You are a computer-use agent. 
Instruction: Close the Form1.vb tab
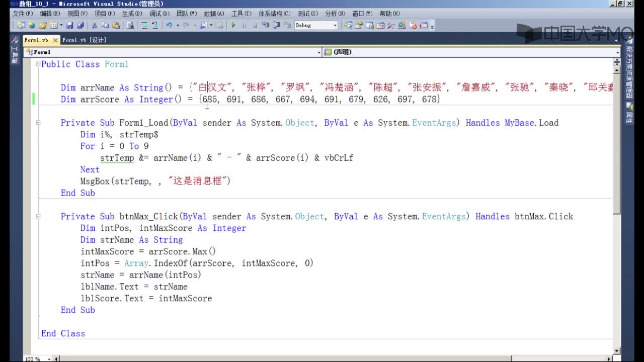coord(54,40)
